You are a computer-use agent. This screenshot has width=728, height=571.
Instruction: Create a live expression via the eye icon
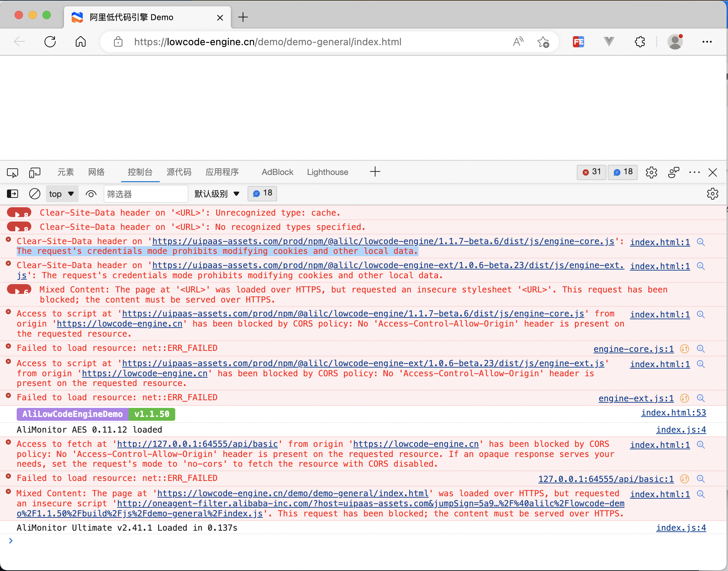coord(90,194)
